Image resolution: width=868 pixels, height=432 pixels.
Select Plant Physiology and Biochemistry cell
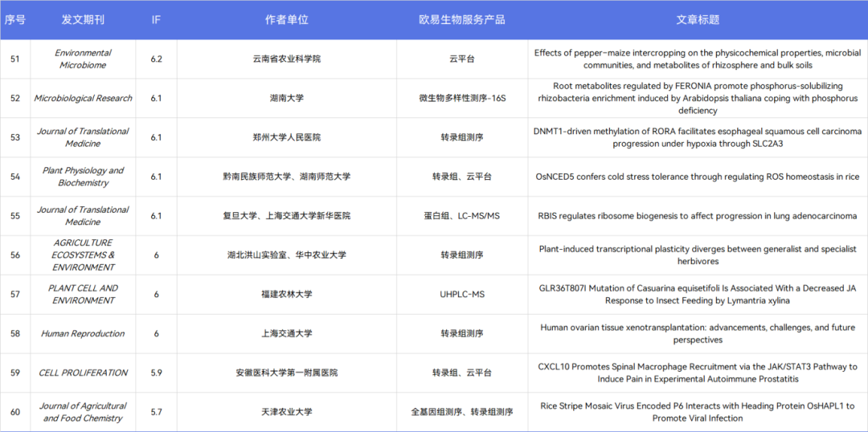(x=83, y=177)
